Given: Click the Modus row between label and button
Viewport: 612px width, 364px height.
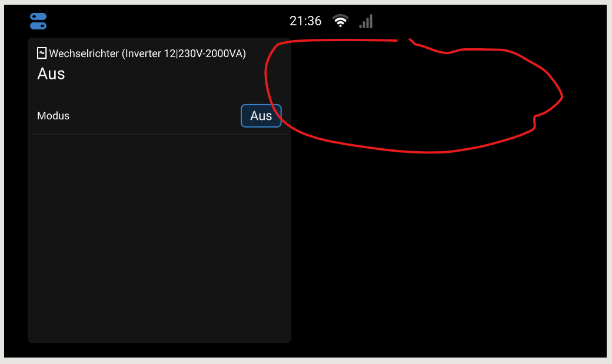Looking at the screenshot, I should [x=155, y=116].
